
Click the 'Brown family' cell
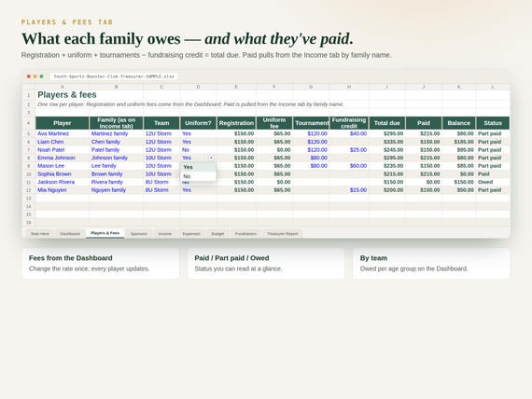coord(116,174)
